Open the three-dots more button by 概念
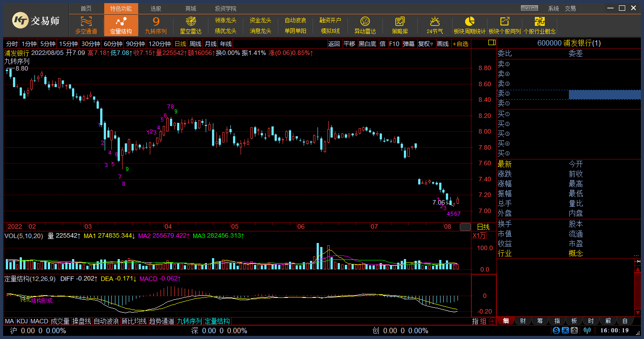This screenshot has width=644, height=339. pos(637,255)
